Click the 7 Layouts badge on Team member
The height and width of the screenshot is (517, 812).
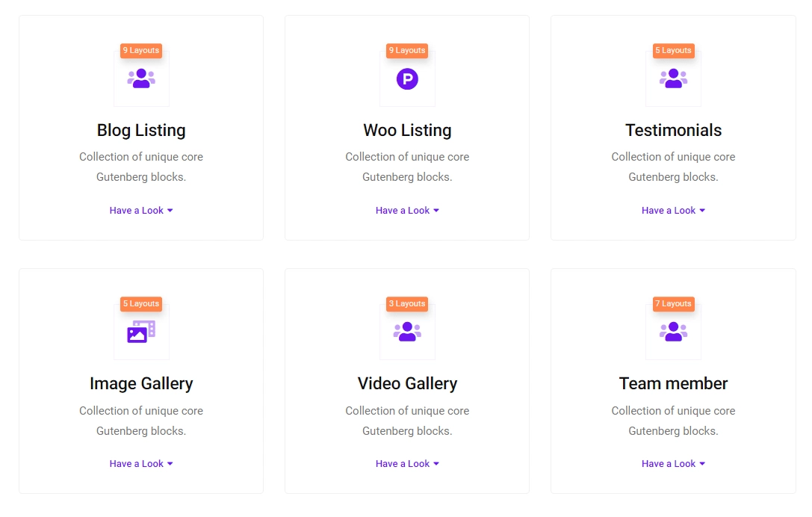(673, 303)
